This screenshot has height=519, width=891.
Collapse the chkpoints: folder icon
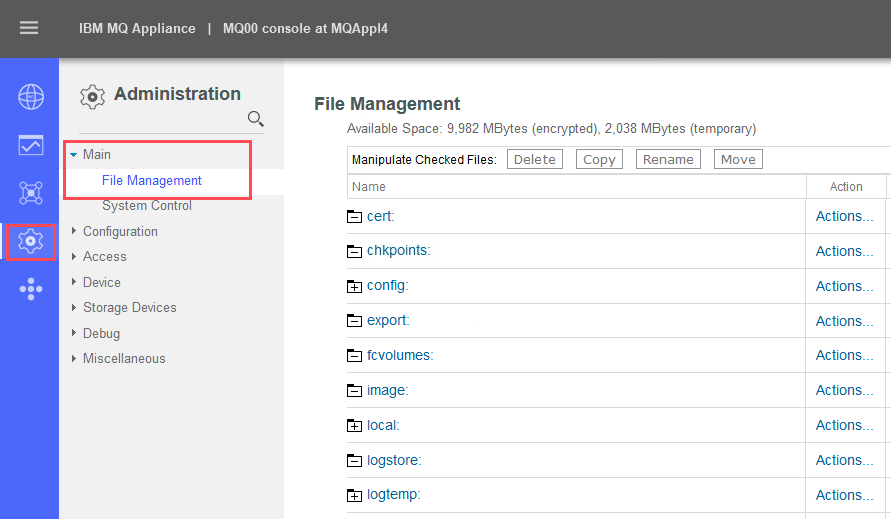[x=354, y=251]
